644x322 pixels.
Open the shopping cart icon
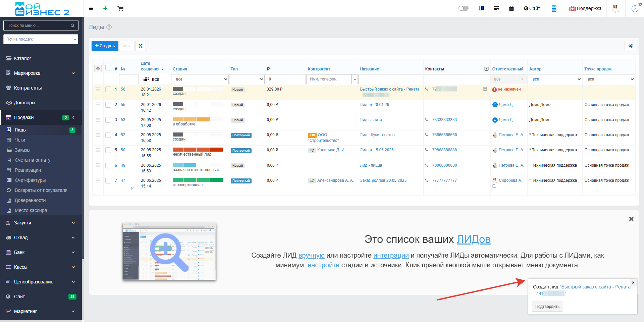click(x=120, y=8)
